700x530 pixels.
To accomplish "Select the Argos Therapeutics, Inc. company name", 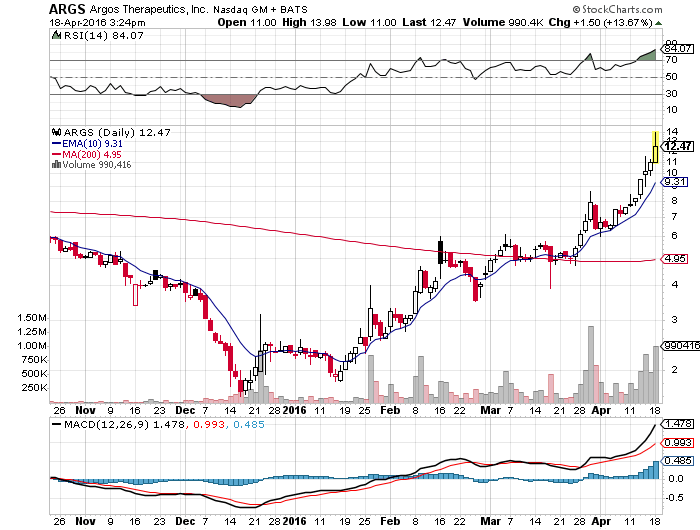I will [x=149, y=9].
